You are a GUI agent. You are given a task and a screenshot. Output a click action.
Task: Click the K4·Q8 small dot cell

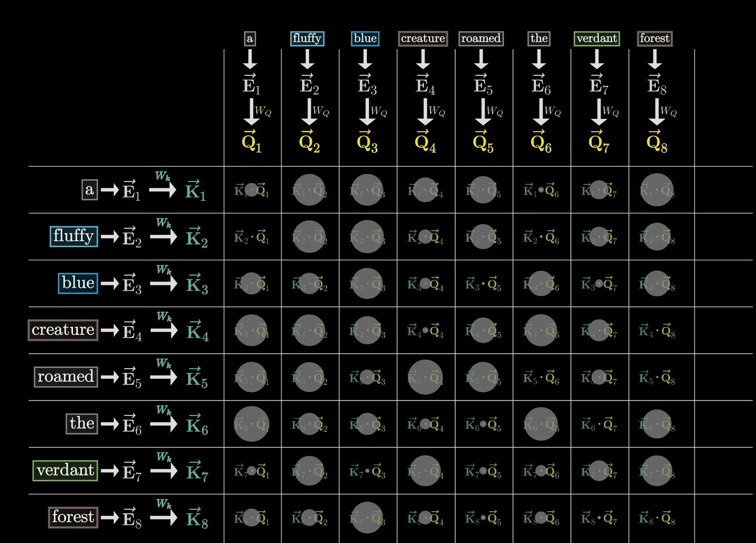click(x=656, y=331)
